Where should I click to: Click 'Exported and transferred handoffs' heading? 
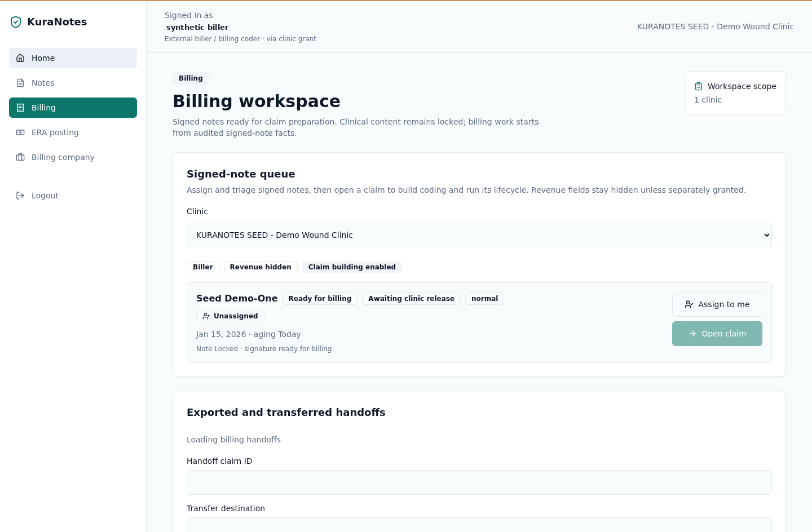point(286,413)
